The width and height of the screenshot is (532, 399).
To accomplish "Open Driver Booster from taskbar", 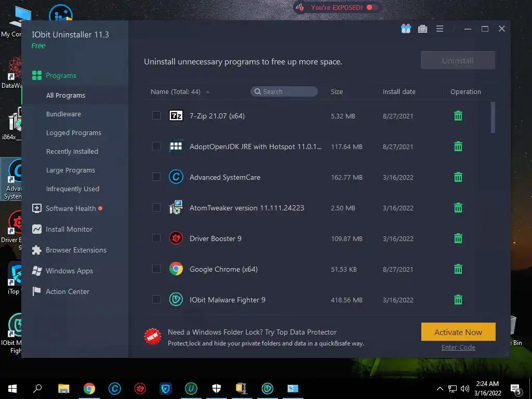I will click(140, 389).
